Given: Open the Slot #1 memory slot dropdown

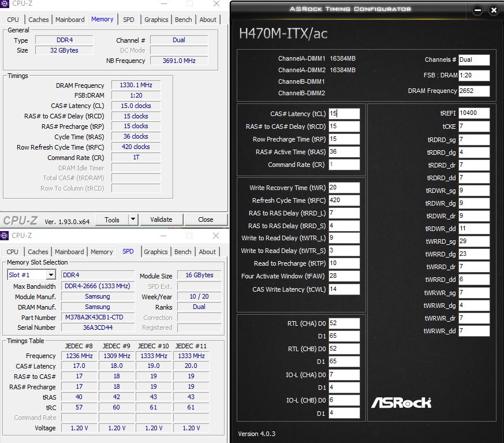Looking at the screenshot, I should (x=51, y=275).
